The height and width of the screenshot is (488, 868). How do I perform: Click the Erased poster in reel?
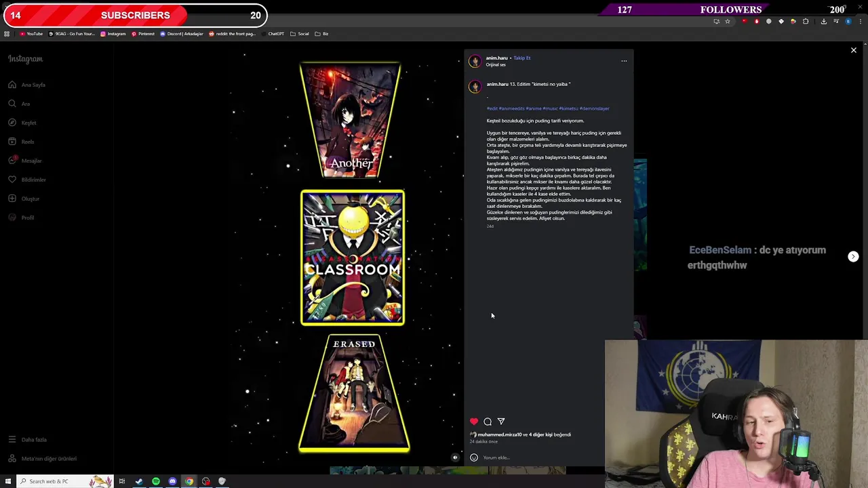[354, 393]
